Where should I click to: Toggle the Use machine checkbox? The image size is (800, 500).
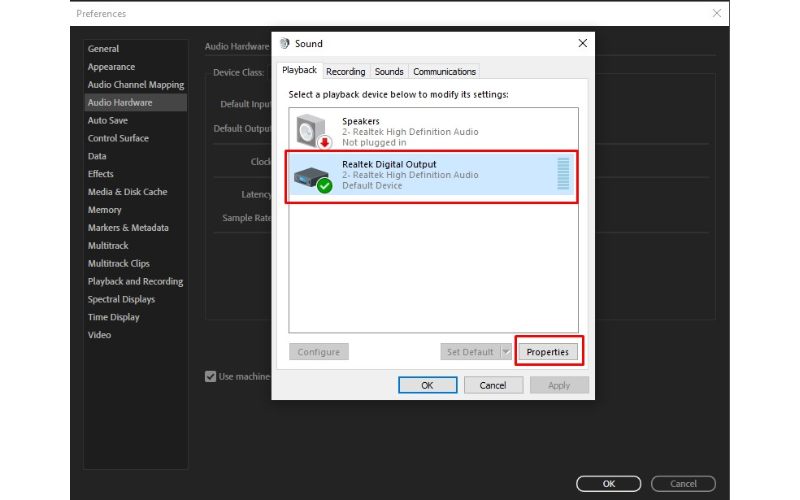click(210, 376)
